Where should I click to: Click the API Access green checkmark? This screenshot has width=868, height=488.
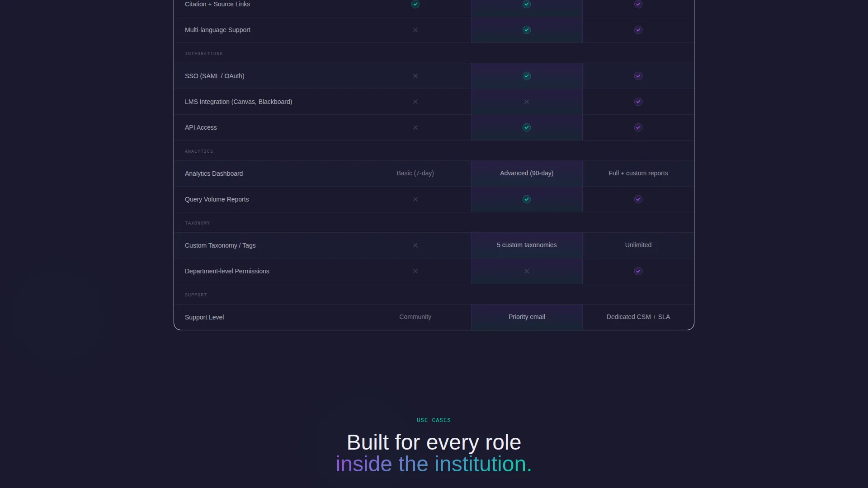coord(527,127)
